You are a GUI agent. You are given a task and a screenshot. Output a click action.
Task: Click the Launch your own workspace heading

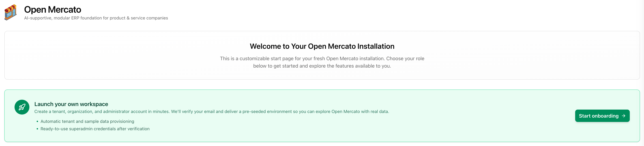pyautogui.click(x=71, y=104)
